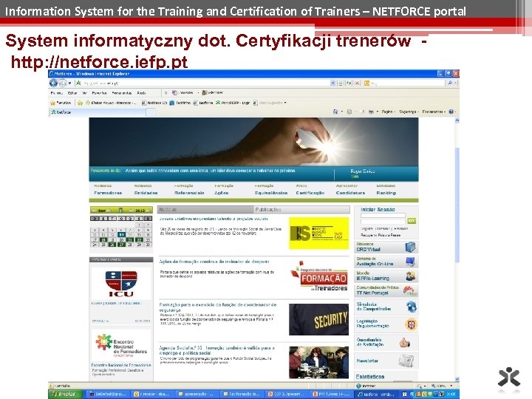Click the Stop loading red X icon
Screen dimensions: 532x399
tap(357, 83)
